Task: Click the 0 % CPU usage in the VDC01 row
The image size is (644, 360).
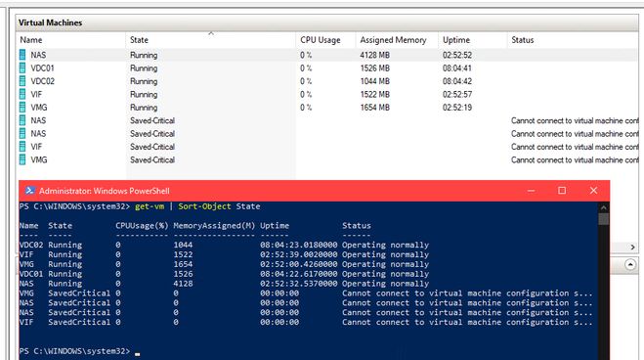Action: tap(306, 68)
